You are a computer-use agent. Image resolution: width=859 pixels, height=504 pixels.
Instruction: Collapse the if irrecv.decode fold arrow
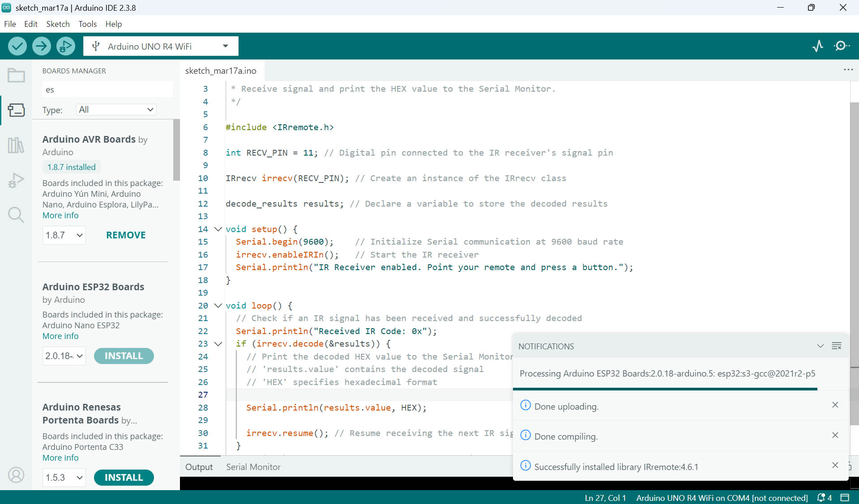218,344
